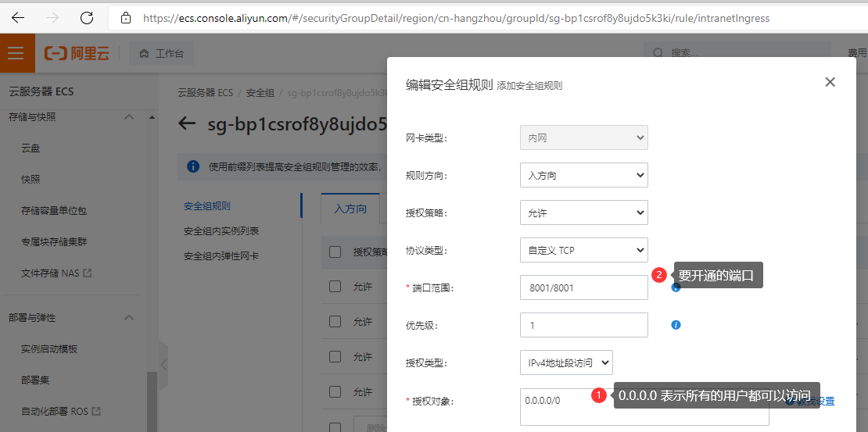Click the sidebar scrollbar up arrow
This screenshot has height=432, width=868.
[151, 116]
